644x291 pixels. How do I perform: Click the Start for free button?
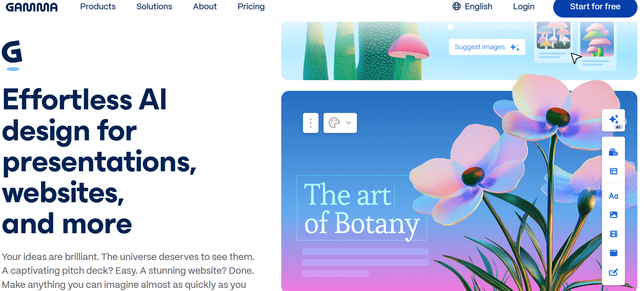pos(595,7)
